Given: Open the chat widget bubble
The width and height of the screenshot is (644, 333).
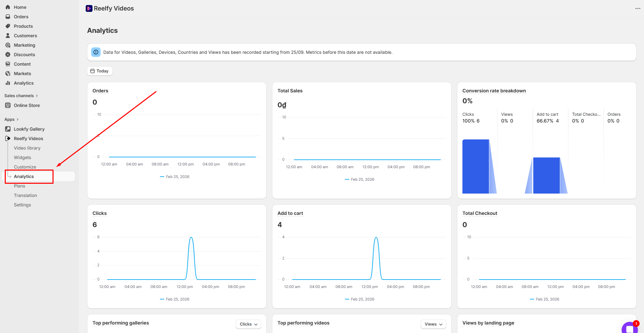Looking at the screenshot, I should pyautogui.click(x=629, y=328).
